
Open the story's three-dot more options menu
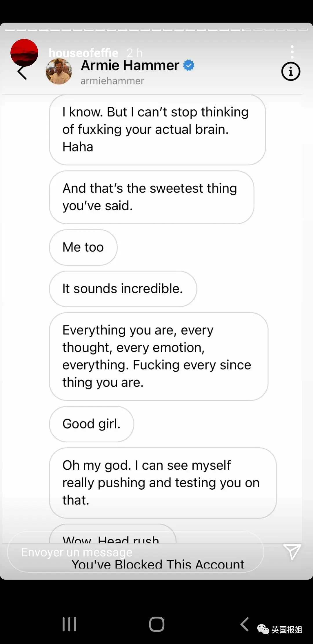click(292, 52)
